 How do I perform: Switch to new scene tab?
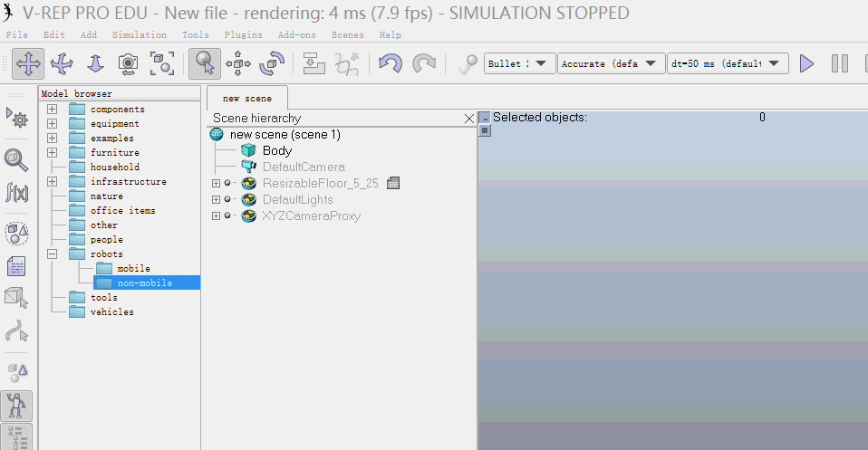(246, 98)
